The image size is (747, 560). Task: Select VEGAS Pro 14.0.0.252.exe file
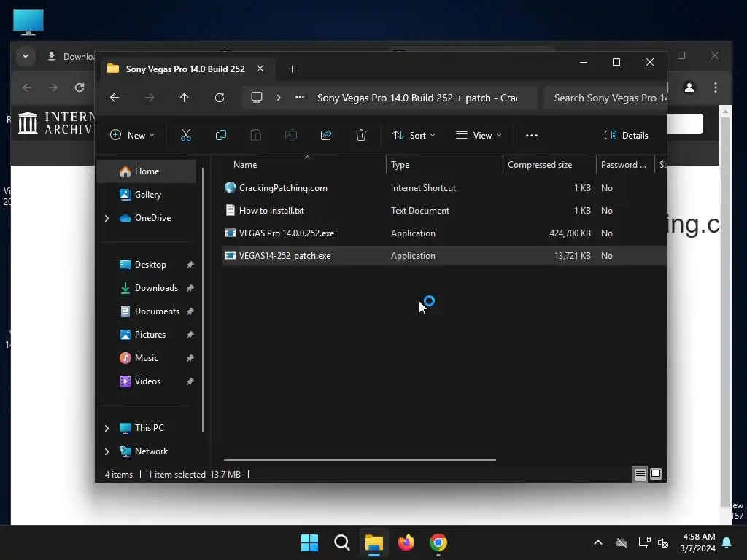click(444, 233)
